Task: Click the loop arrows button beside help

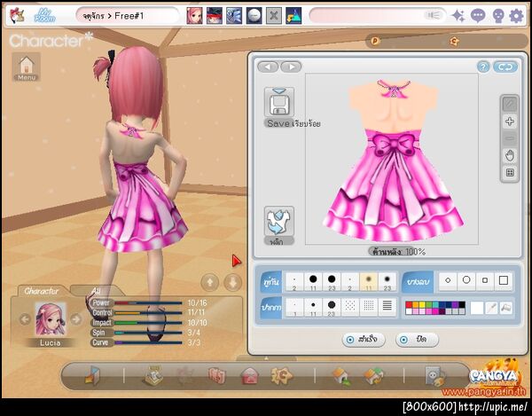Action: (505, 67)
